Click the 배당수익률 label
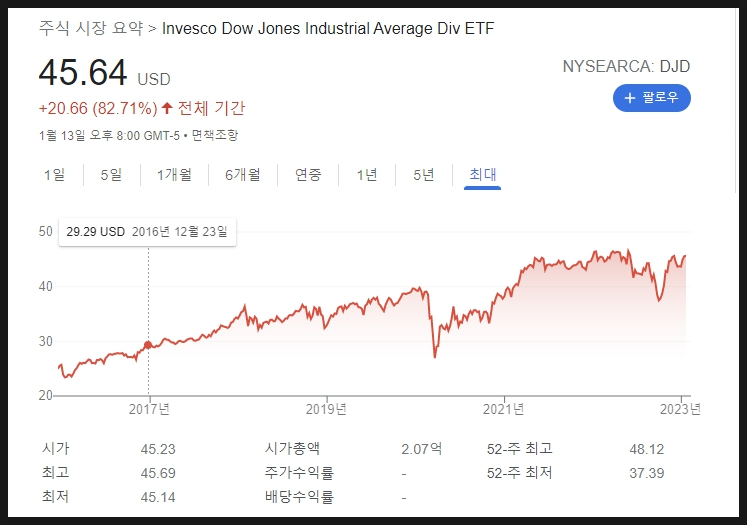747x525 pixels. [299, 497]
